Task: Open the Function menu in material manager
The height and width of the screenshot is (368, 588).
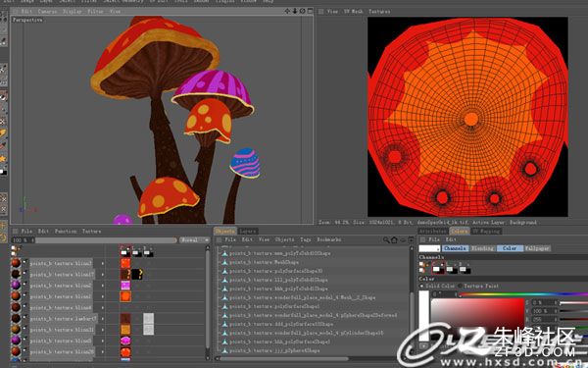Action: coord(66,232)
